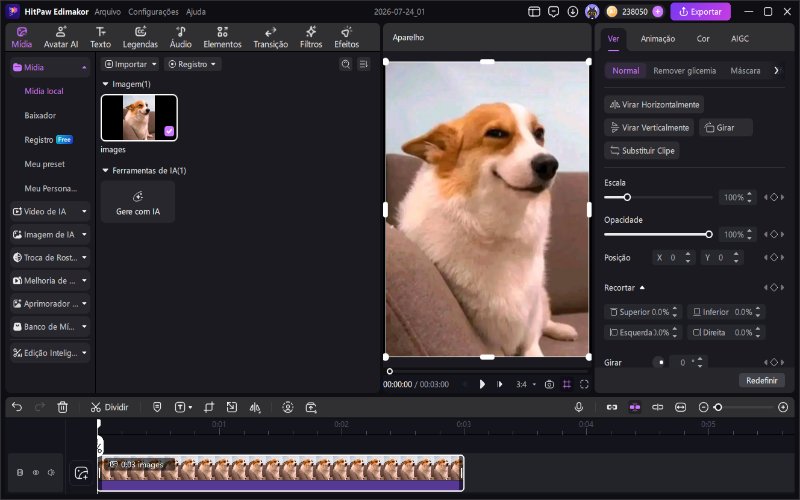Open the Transição panel

coord(270,37)
